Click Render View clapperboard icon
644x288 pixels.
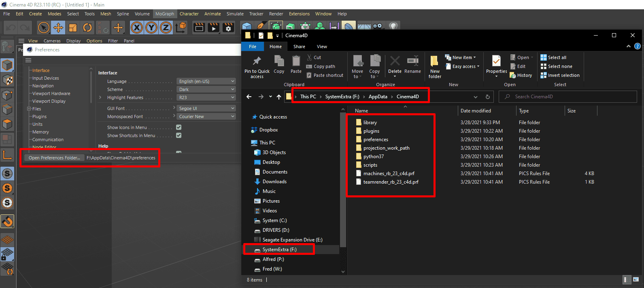point(199,28)
